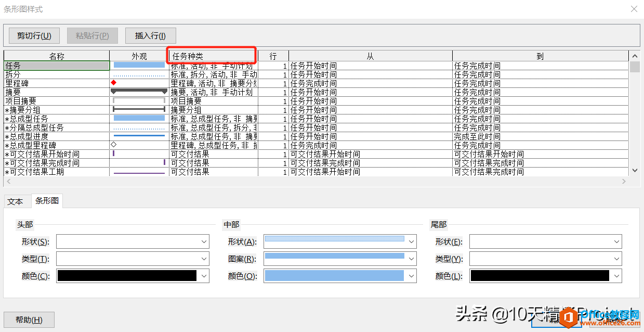
Task: Click the blue task bar appearance preview
Action: (139, 65)
